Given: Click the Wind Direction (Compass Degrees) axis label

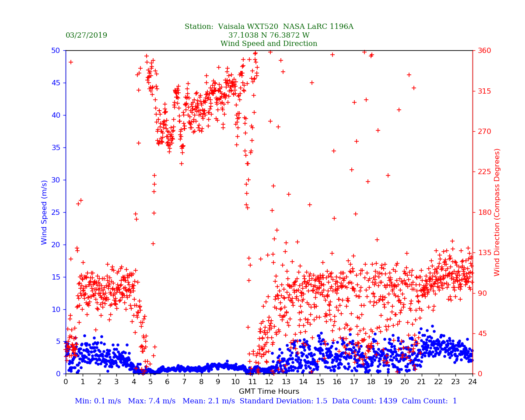Looking at the screenshot, I should coord(497,212).
